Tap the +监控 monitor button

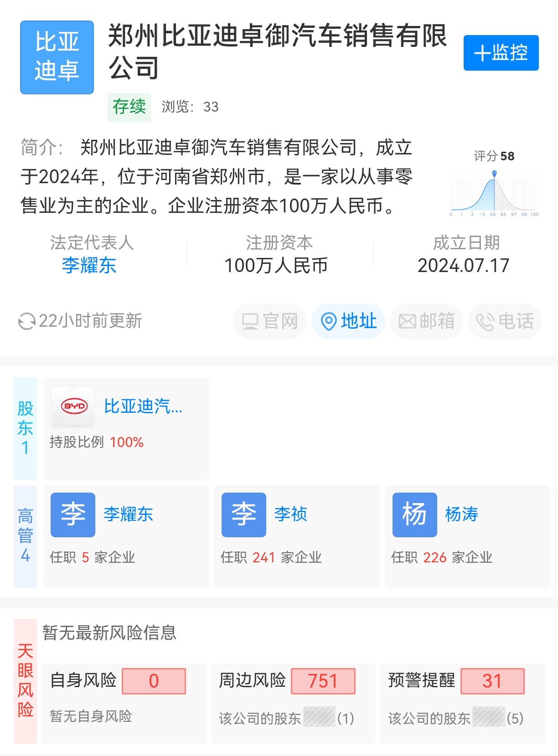click(x=501, y=53)
